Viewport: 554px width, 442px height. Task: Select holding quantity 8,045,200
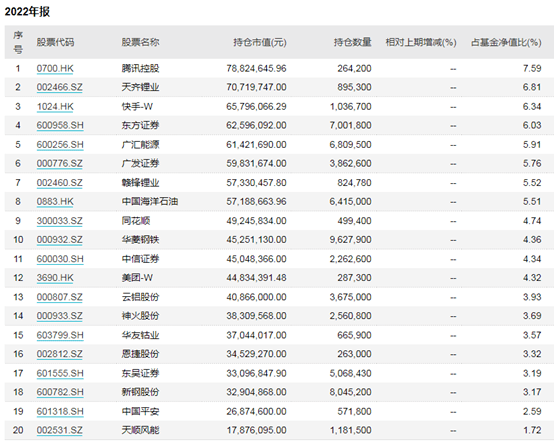350,393
